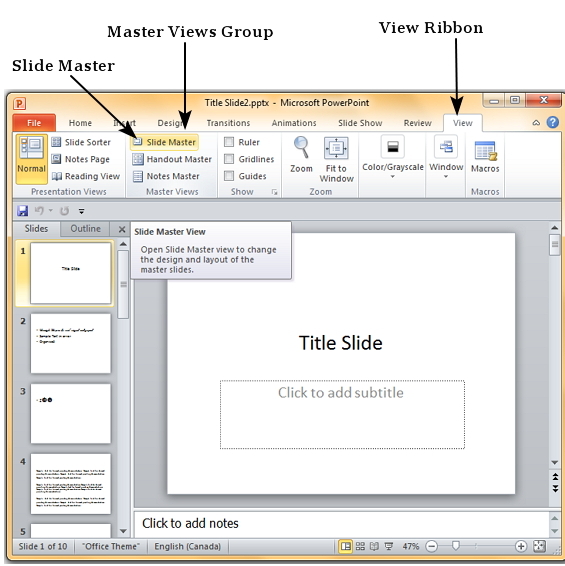565x566 pixels.
Task: Close the slides pane with X
Action: click(122, 230)
